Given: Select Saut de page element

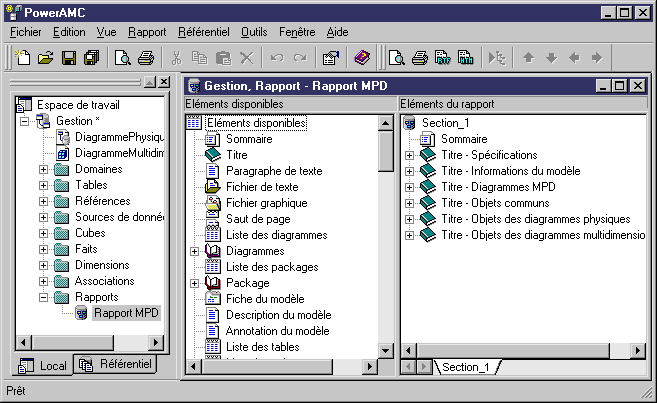Looking at the screenshot, I should click(x=258, y=219).
